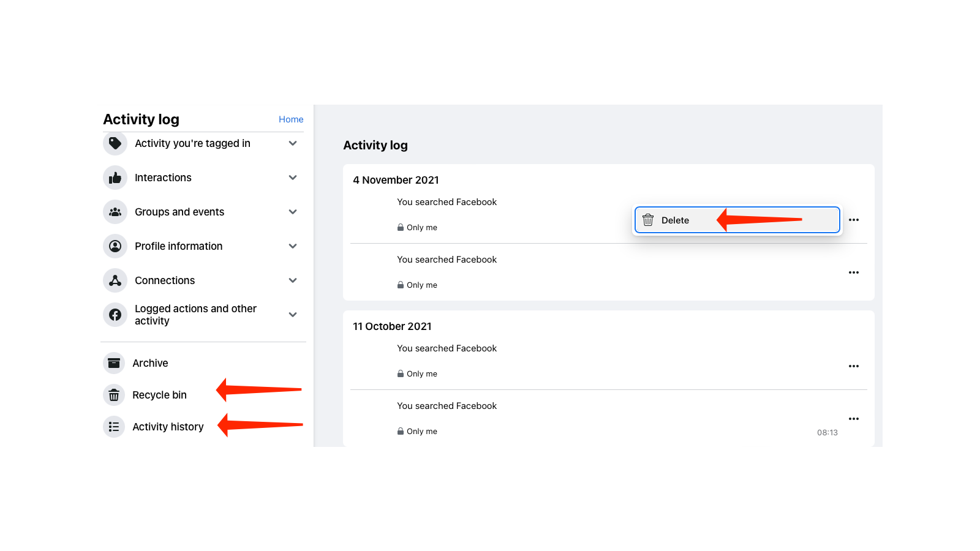The width and height of the screenshot is (980, 551).
Task: Select the Connections label
Action: coord(165,280)
